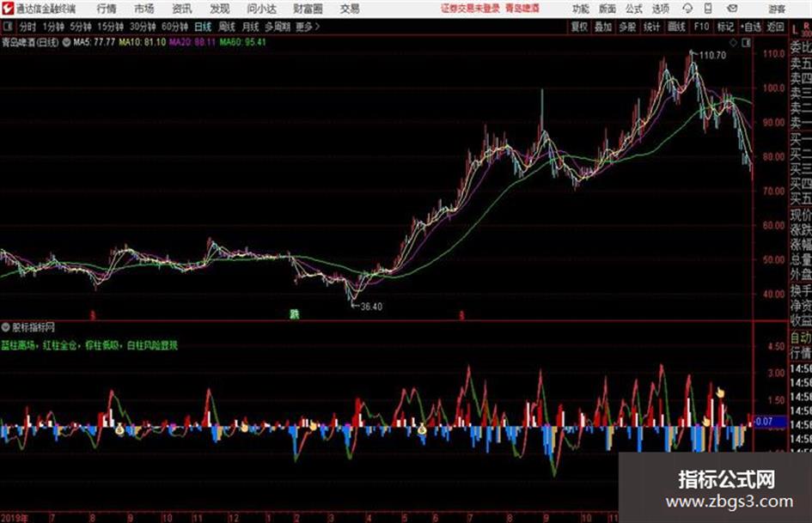
Task: Click the round icon beside 股标指标网
Action: click(x=5, y=326)
